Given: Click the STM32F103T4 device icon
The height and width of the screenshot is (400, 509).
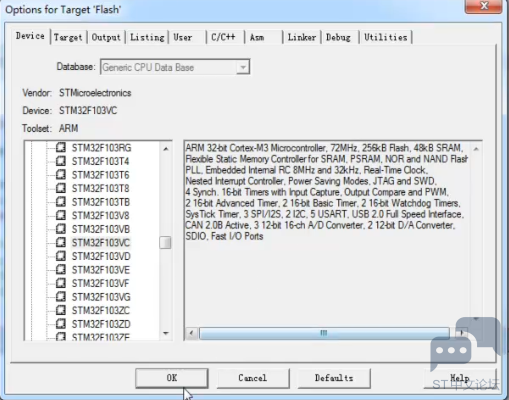Looking at the screenshot, I should (61, 161).
